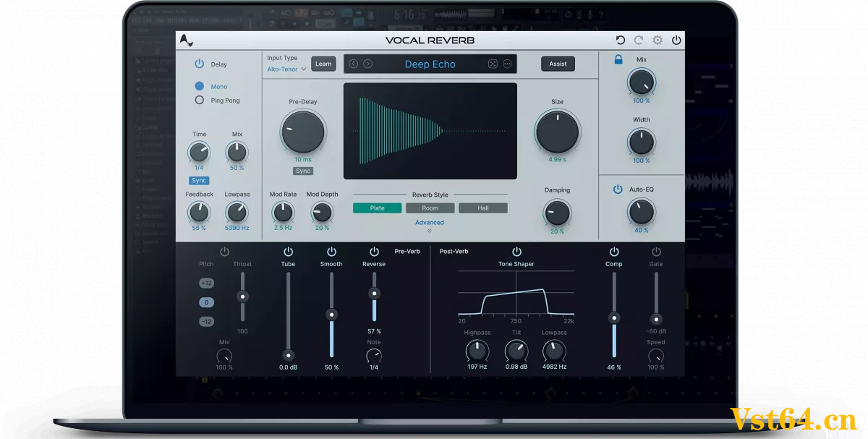Go to the previous preset arrow

click(353, 64)
